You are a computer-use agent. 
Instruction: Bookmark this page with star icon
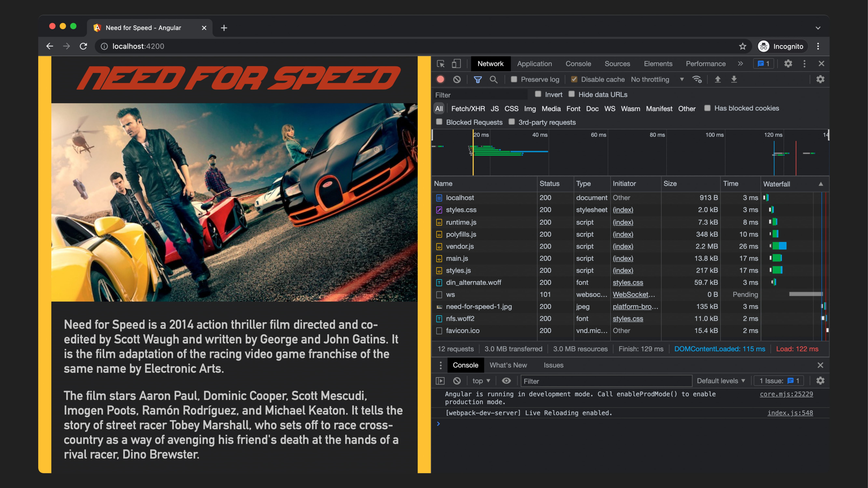pos(743,47)
